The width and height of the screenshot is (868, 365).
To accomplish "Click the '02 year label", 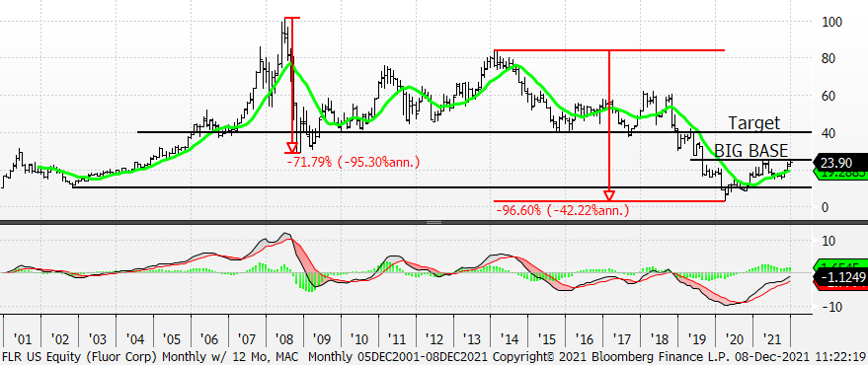I will point(60,338).
